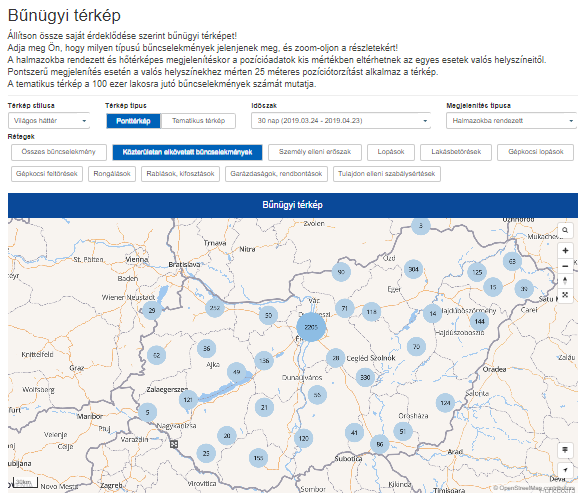Open the 121 cluster near Zalaegerszeg

pyautogui.click(x=188, y=400)
